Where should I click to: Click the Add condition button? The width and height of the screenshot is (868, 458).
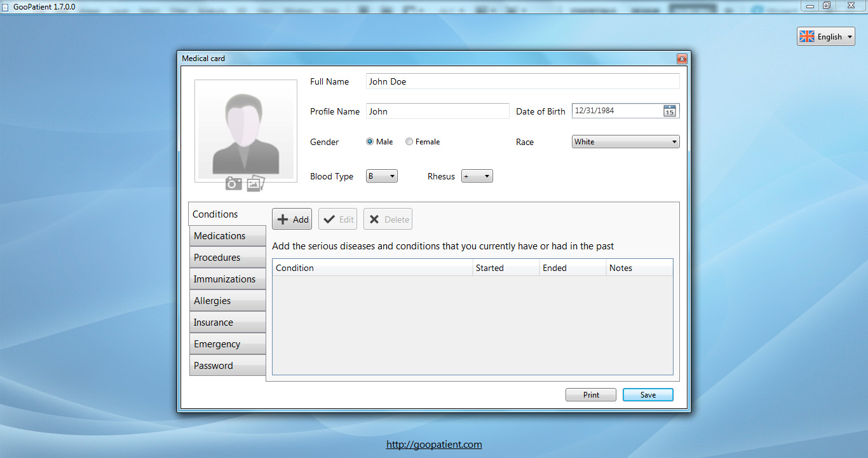292,219
